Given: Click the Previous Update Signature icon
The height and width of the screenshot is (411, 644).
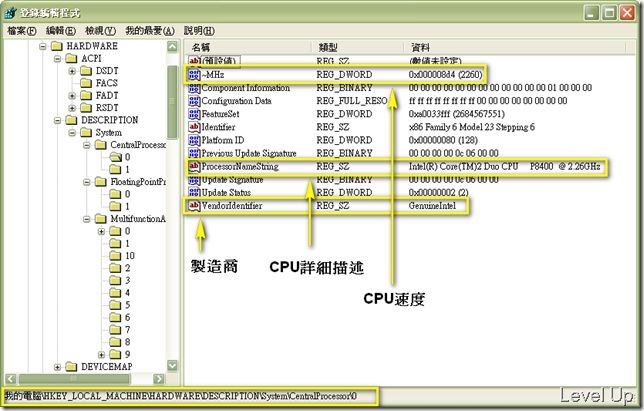Looking at the screenshot, I should pos(194,154).
